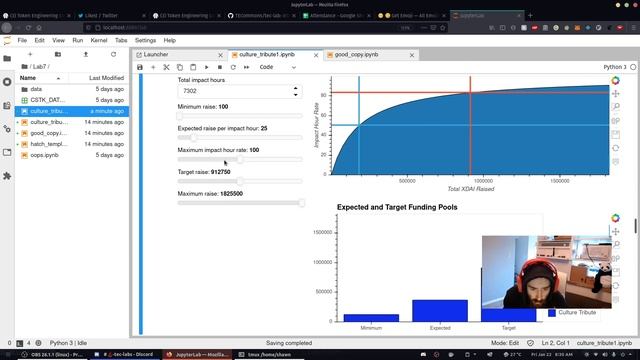This screenshot has width=640, height=360.
Task: Save the notebook using the toolbar
Action: [140, 67]
